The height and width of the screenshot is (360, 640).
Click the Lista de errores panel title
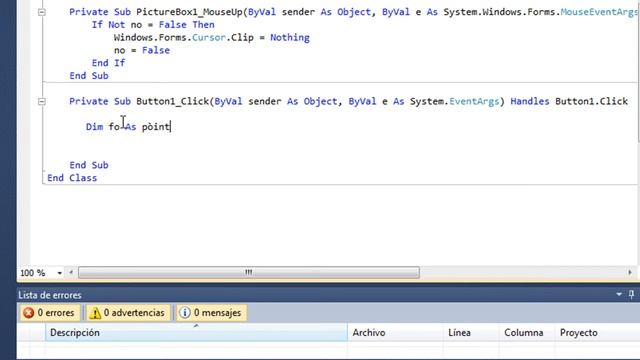(50, 295)
